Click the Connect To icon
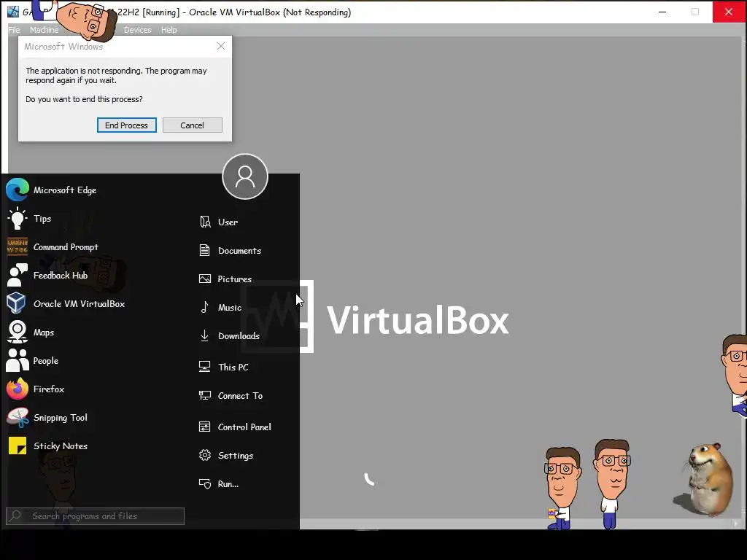The width and height of the screenshot is (747, 560). 205,395
